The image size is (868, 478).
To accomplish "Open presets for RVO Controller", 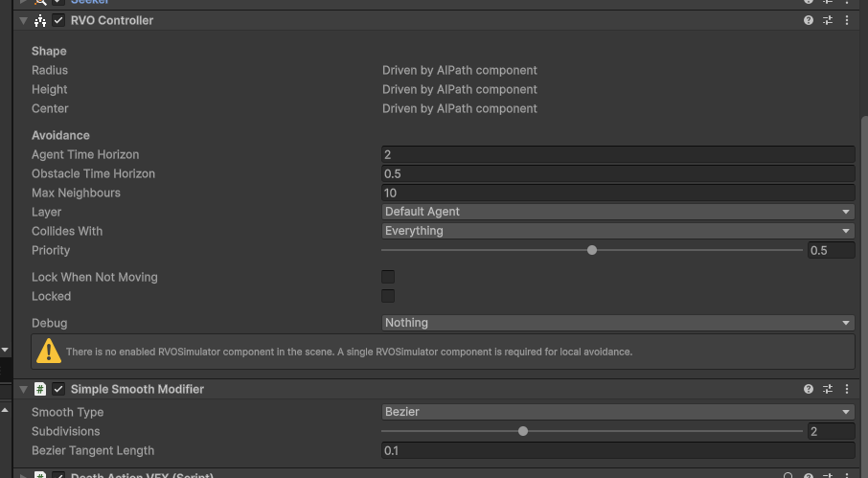I will point(828,20).
